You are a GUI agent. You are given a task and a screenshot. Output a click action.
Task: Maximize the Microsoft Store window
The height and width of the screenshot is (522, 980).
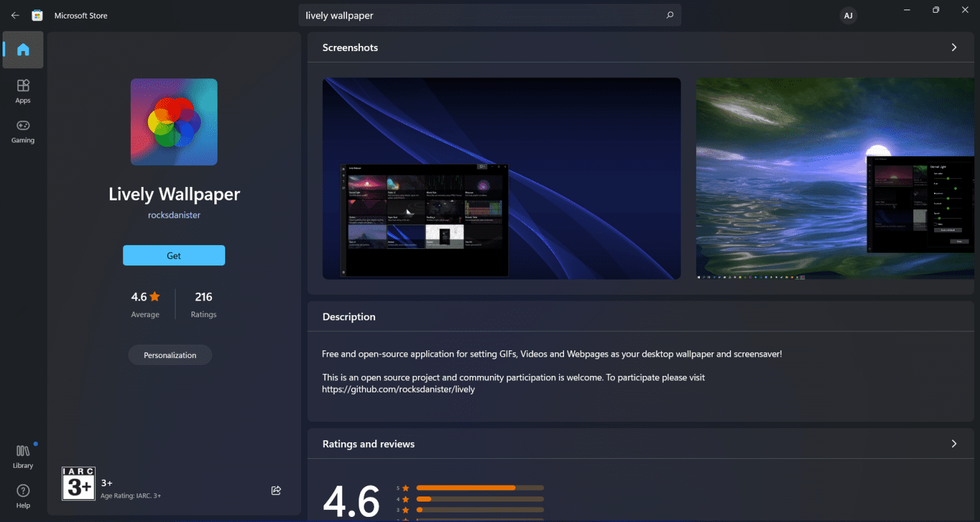tap(936, 10)
